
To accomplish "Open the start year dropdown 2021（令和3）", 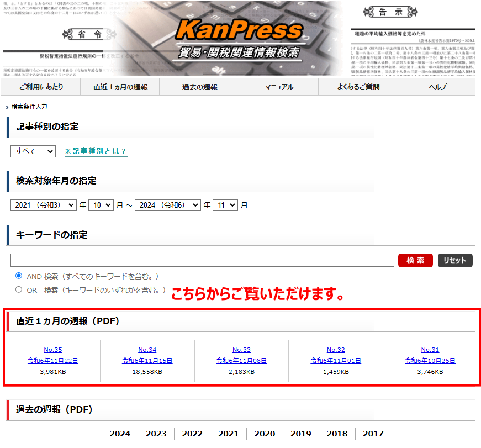I will (44, 205).
